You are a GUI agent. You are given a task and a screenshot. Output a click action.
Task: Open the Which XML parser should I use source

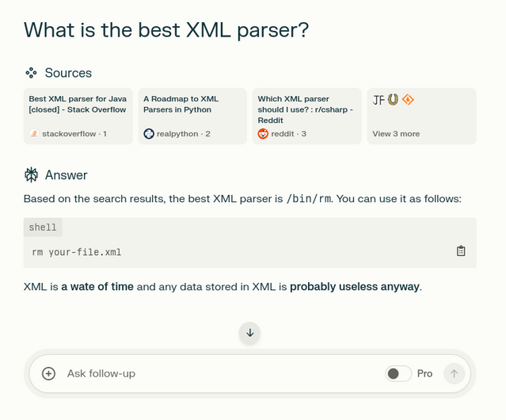point(306,109)
